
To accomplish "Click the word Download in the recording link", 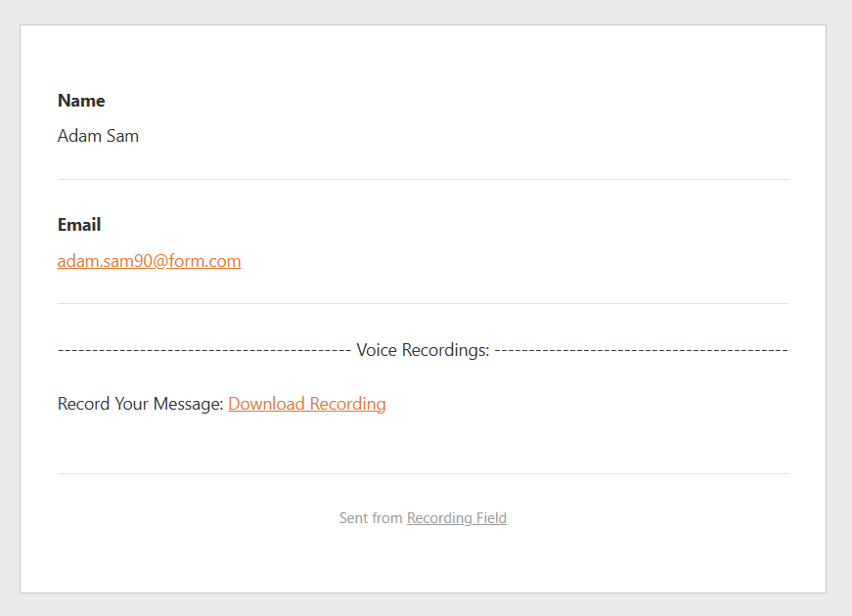I will tap(266, 404).
